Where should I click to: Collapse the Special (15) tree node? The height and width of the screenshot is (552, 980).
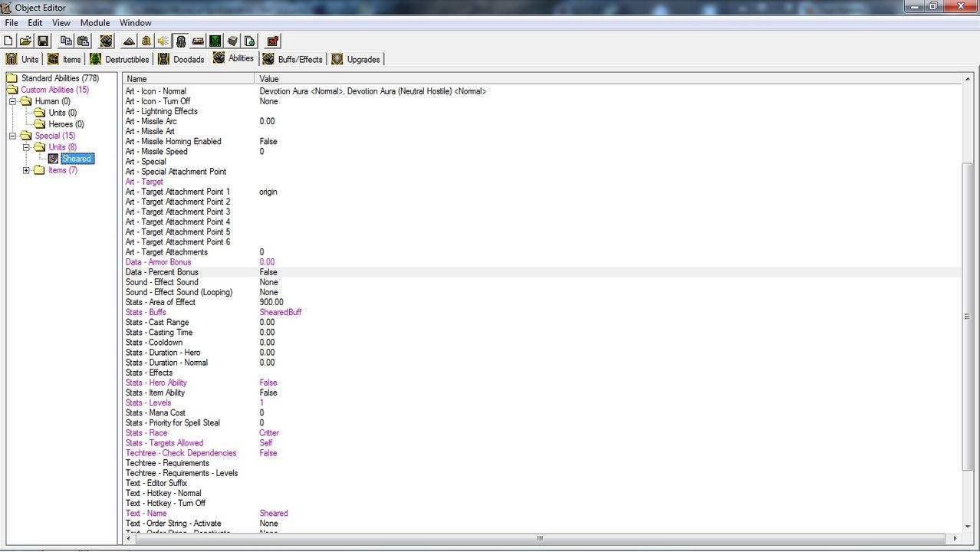click(12, 136)
